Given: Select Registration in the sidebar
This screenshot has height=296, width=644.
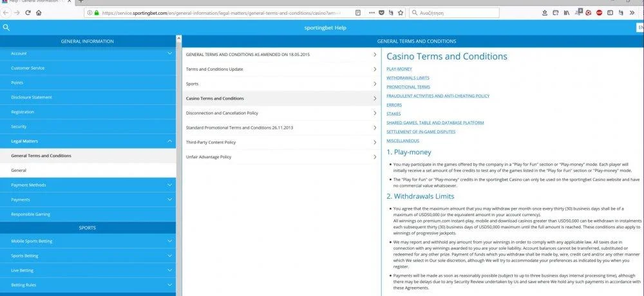Looking at the screenshot, I should (x=88, y=112).
